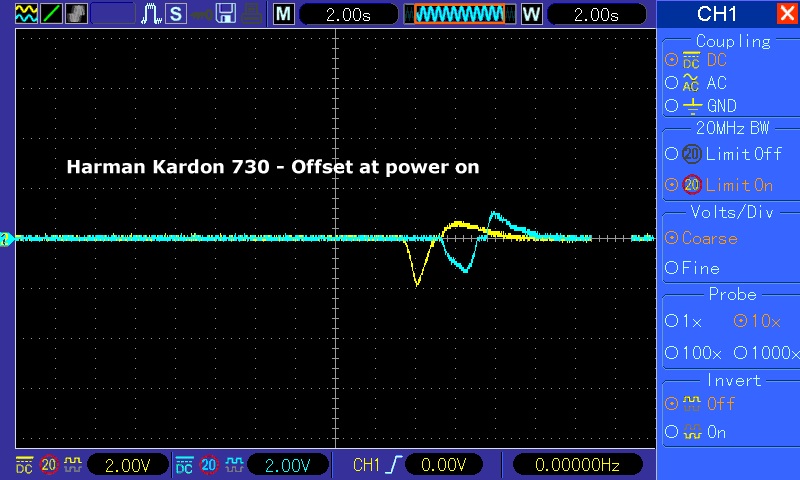This screenshot has height=480, width=800.
Task: Select the dual waveform display mode icon
Action: [x=26, y=13]
